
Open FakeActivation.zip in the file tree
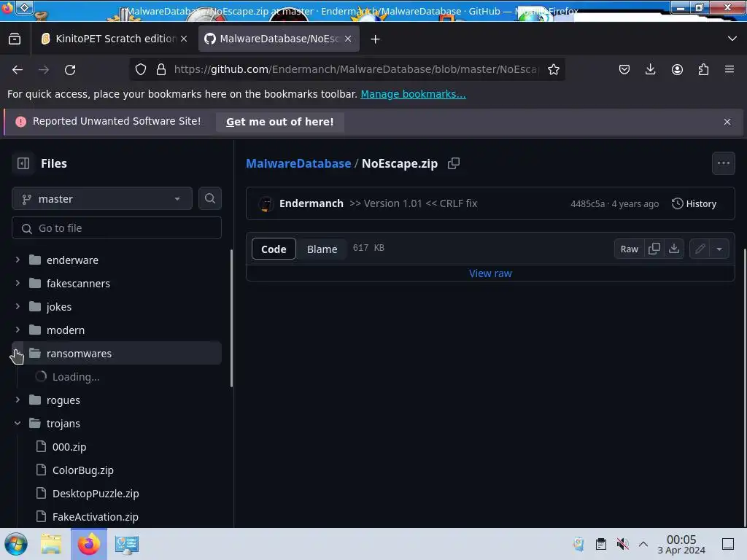point(96,517)
